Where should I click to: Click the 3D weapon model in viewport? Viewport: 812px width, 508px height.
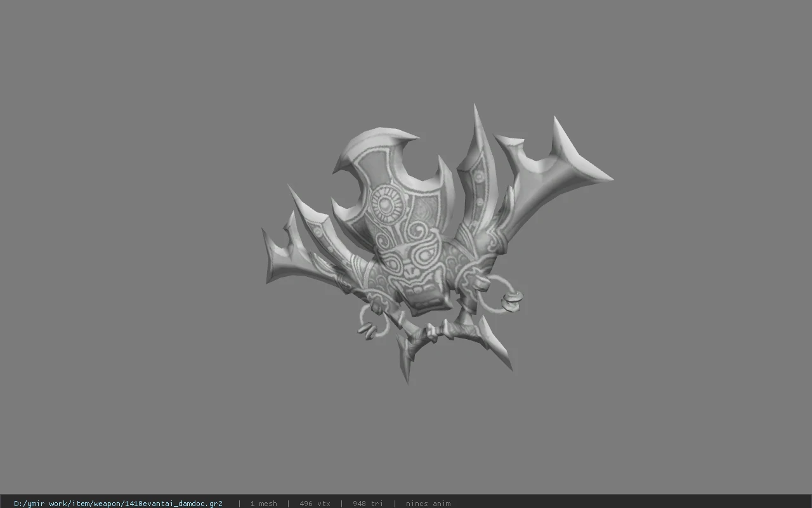tap(438, 244)
